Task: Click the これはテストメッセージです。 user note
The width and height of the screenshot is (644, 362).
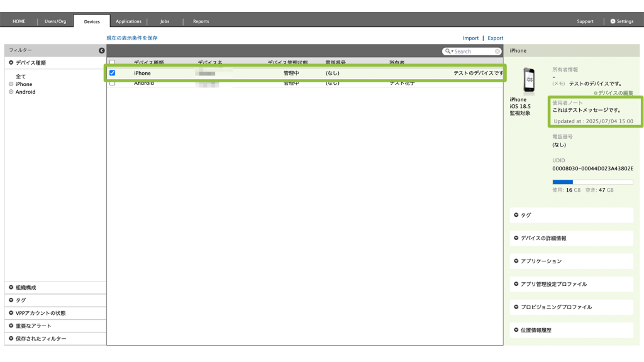Action: 587,110
